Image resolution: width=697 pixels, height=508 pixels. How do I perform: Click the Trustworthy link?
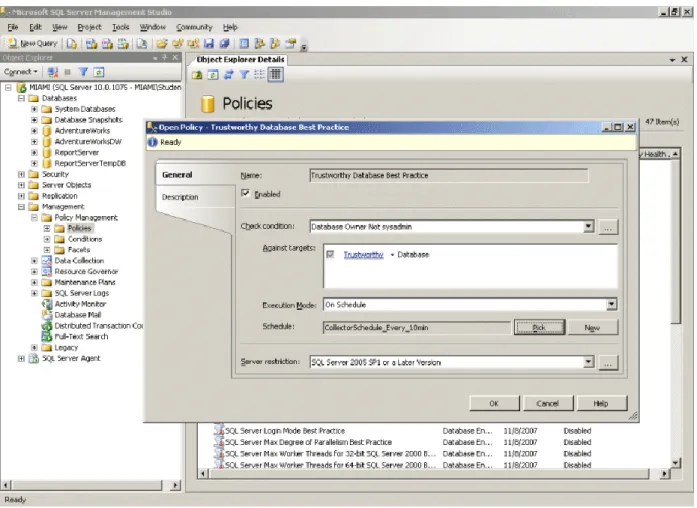(363, 255)
